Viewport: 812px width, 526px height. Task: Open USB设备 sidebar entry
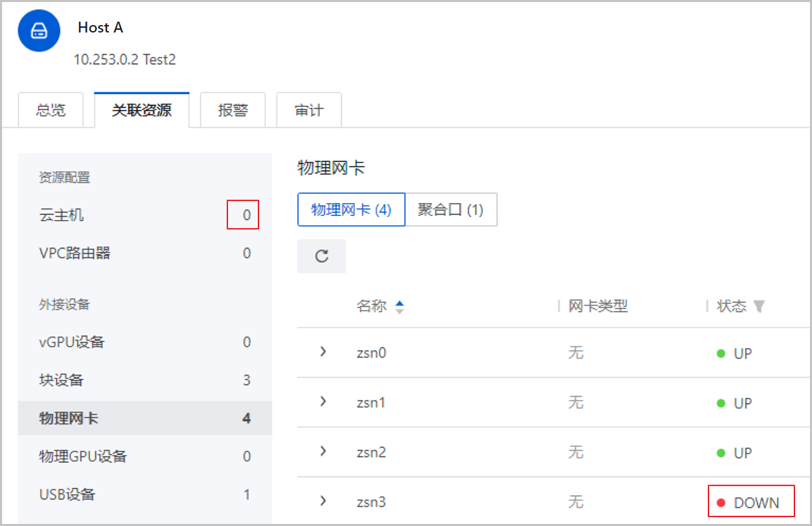67,494
